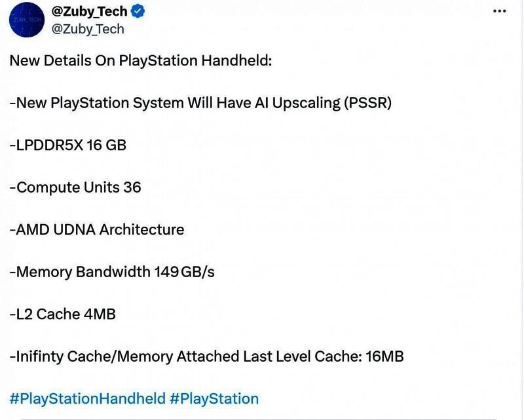Click the 'L2 Cache 4MB' line
The width and height of the screenshot is (524, 420).
coord(63,314)
